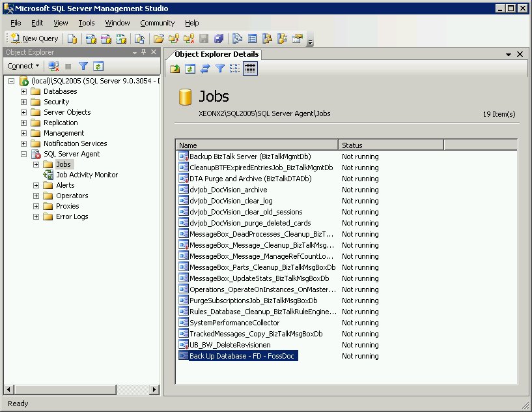This screenshot has height=412, width=532.
Task: Click Filter funnel in Object Explorer toolbar
Action: 83,66
